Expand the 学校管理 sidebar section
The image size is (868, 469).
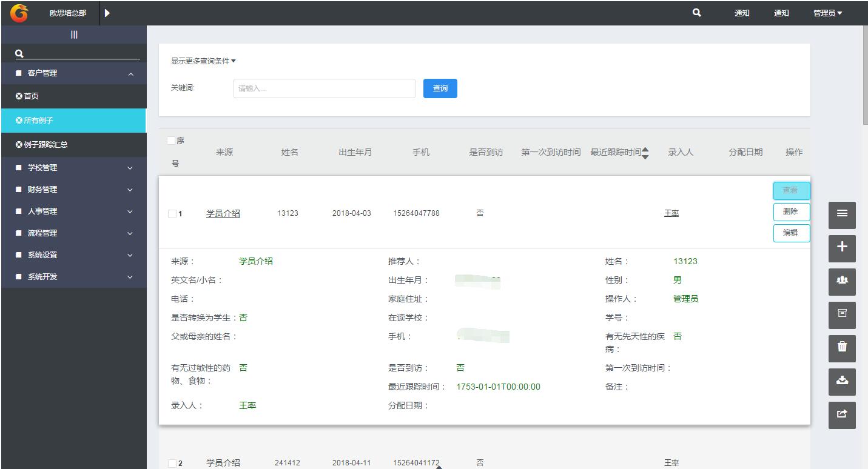(74, 168)
